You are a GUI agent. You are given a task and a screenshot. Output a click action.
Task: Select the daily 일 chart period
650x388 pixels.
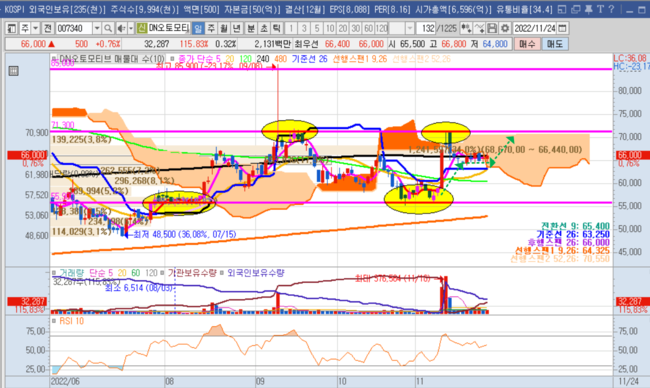(x=198, y=28)
